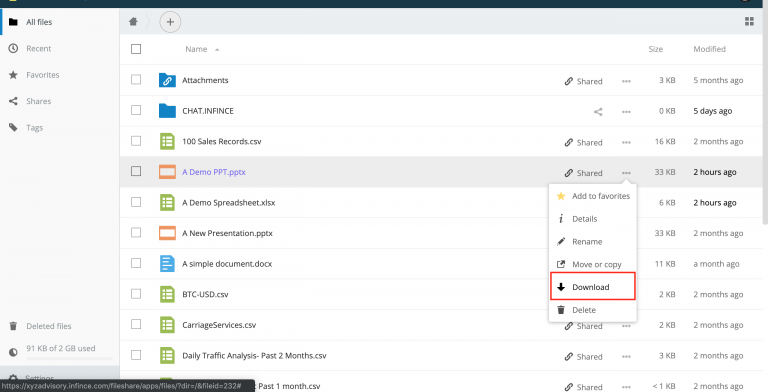Open more actions for Daily Traffic Analysis- Past 2 Months.csv
This screenshot has height=392, width=768.
click(626, 357)
